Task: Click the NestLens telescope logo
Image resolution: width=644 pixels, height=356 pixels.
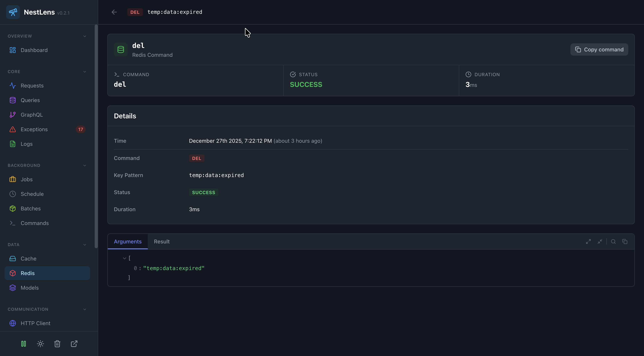Action: 13,12
